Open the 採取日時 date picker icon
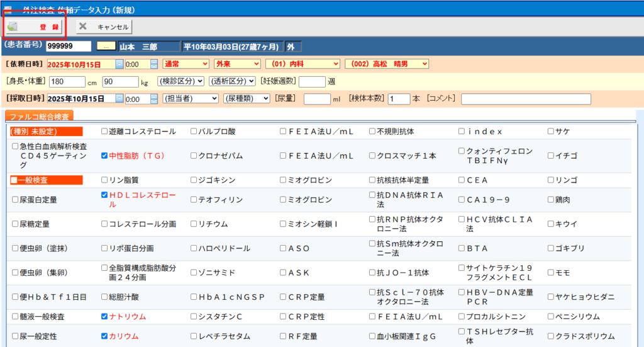This screenshot has height=347, width=644. 119,99
